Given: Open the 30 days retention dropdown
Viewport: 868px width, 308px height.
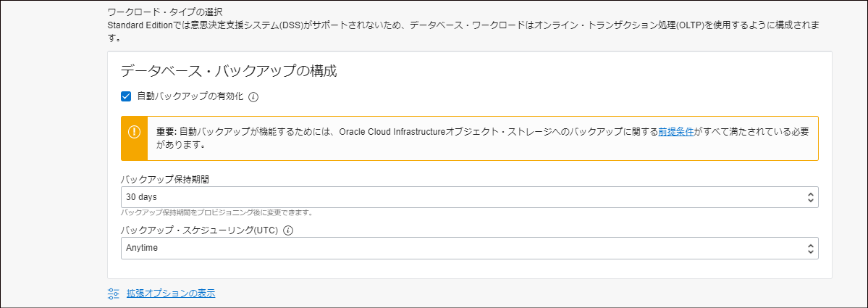Looking at the screenshot, I should pyautogui.click(x=469, y=197).
